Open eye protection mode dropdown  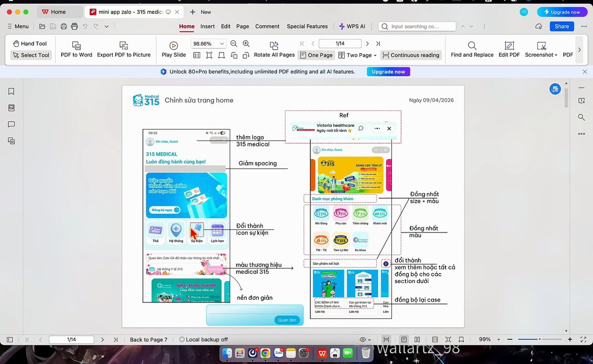365,339
